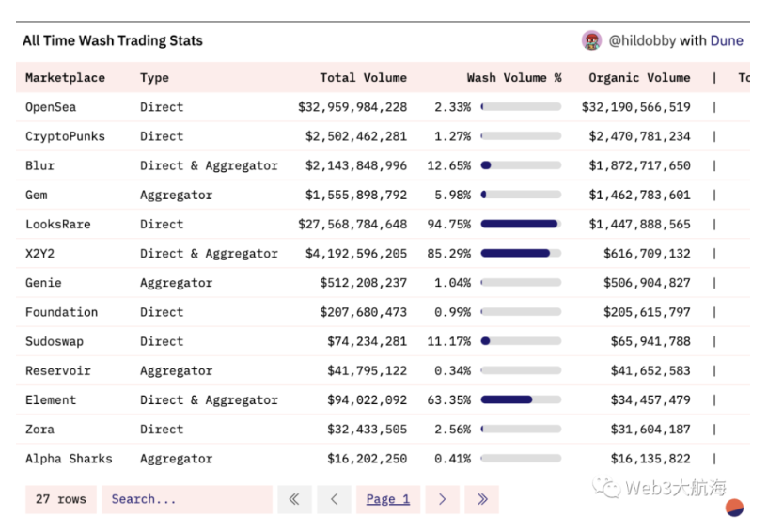The width and height of the screenshot is (783, 532).
Task: Click Element organic volume $34,457,479
Action: pyautogui.click(x=650, y=400)
